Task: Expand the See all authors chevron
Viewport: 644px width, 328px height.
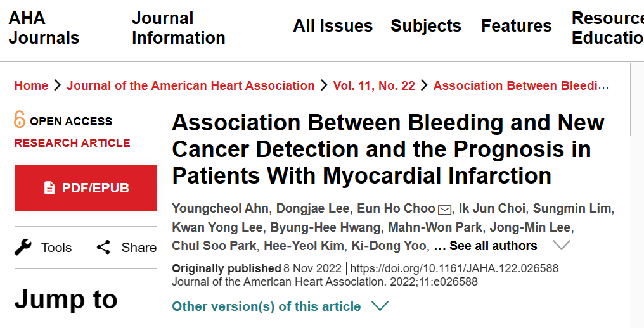Action: [562, 246]
